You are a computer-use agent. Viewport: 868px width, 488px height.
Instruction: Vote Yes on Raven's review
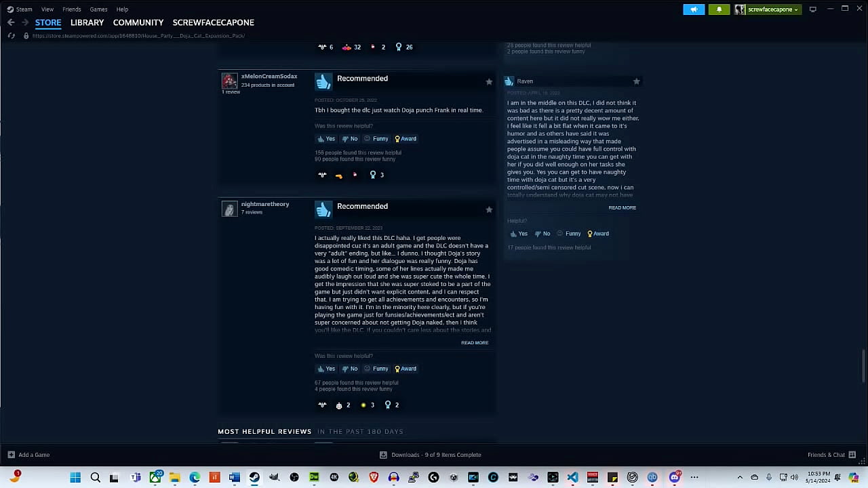pyautogui.click(x=519, y=234)
